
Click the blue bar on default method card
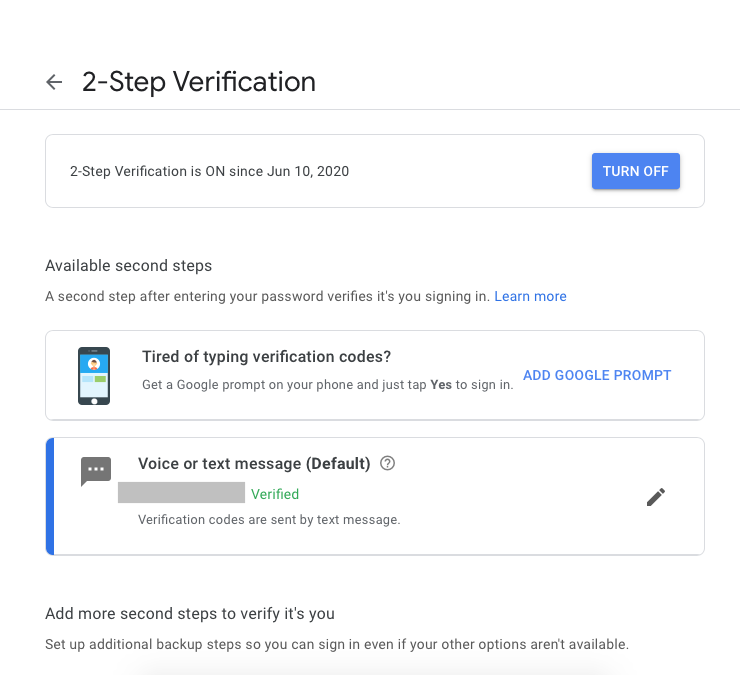50,496
